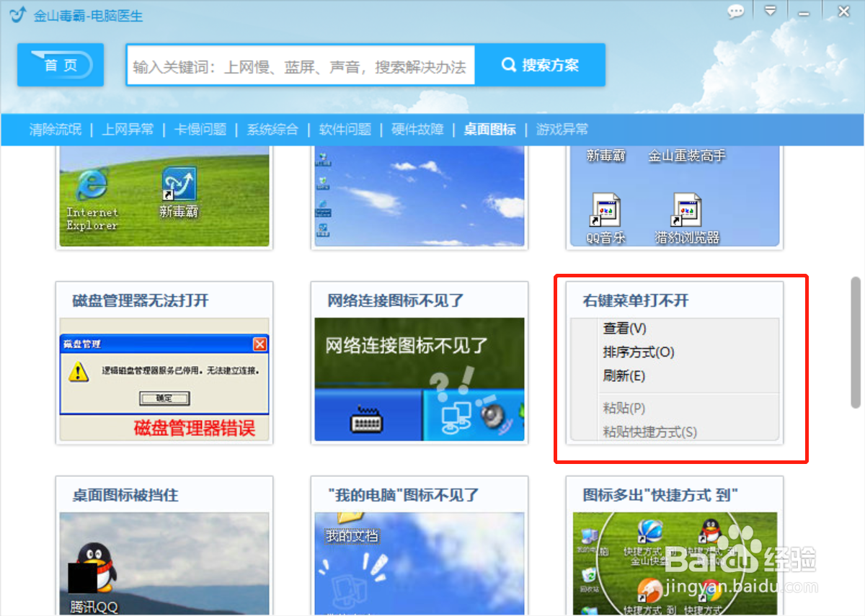865x616 pixels.
Task: Select the 桌面图标 tab
Action: click(490, 130)
